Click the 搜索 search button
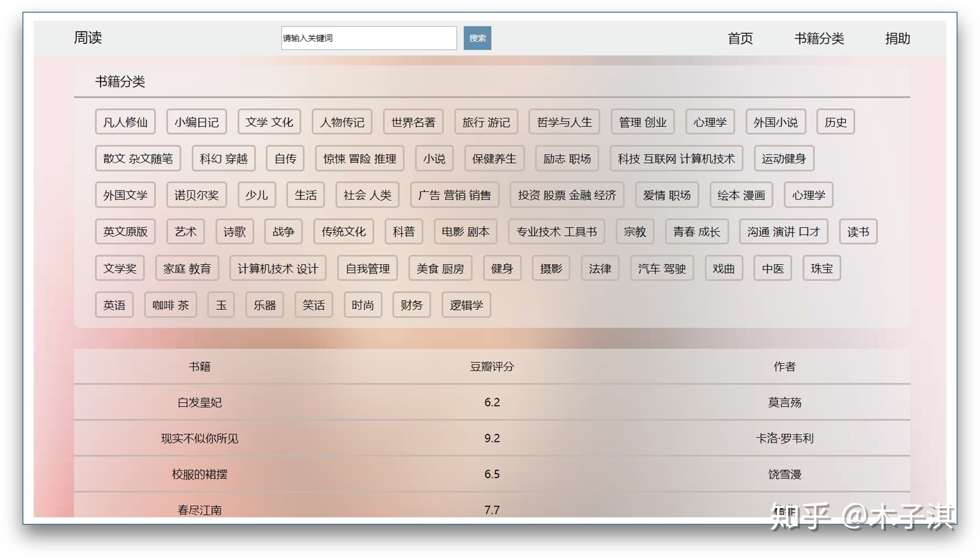Viewport: 980px width, 558px height. click(x=477, y=38)
